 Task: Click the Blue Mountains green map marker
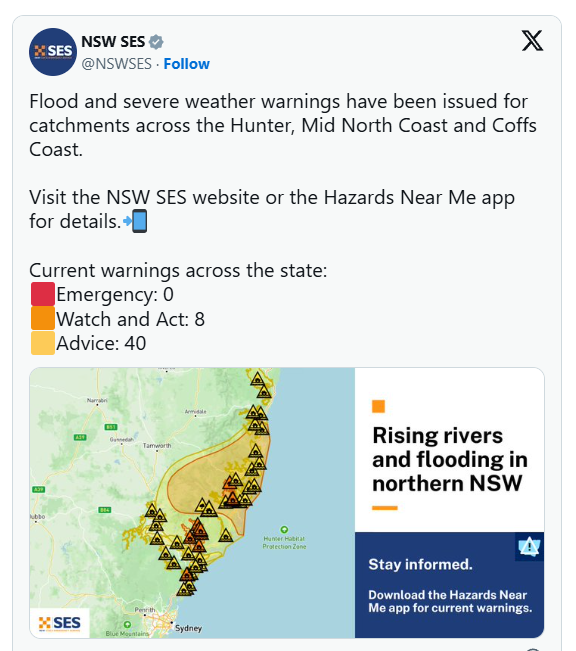coord(127,625)
